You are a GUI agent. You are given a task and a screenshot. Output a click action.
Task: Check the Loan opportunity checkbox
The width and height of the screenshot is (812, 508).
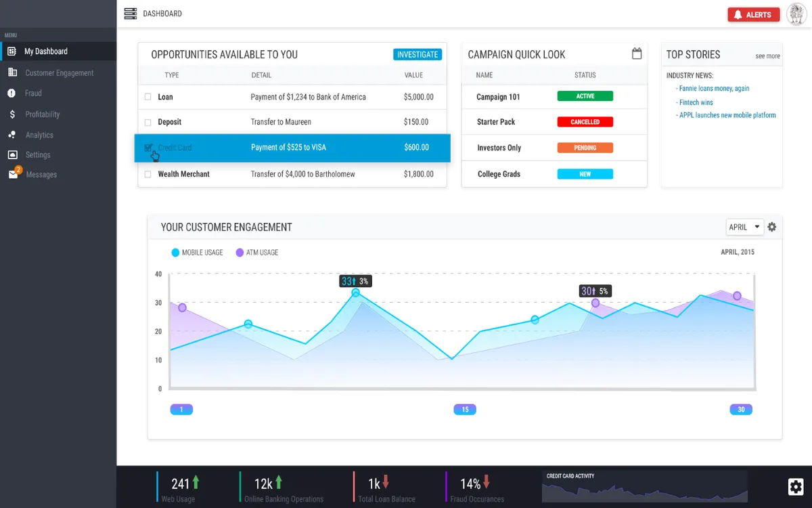(x=146, y=97)
